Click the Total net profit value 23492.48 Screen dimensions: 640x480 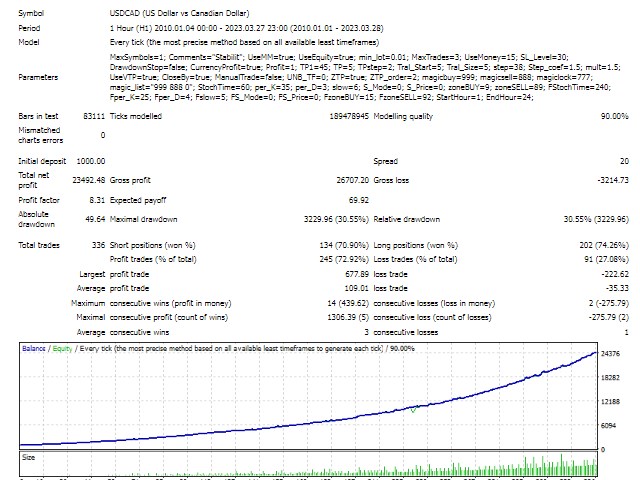[x=89, y=180]
